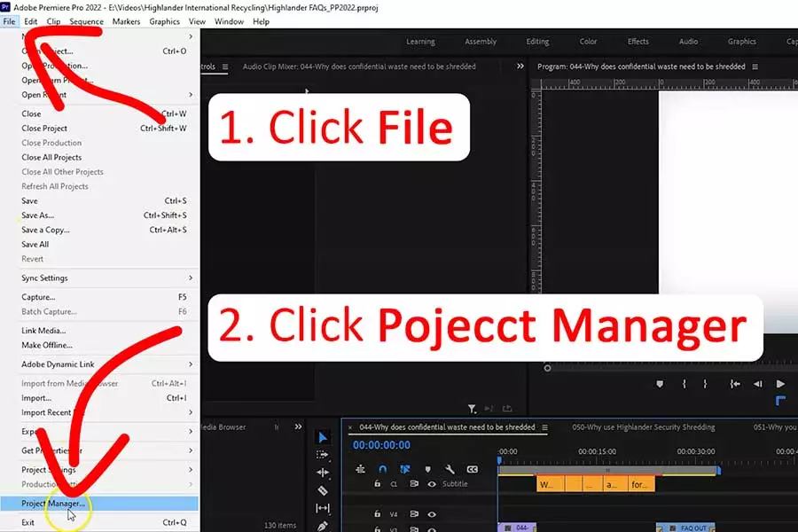The image size is (798, 532).
Task: Toggle V4 track lock
Action: pyautogui.click(x=377, y=513)
